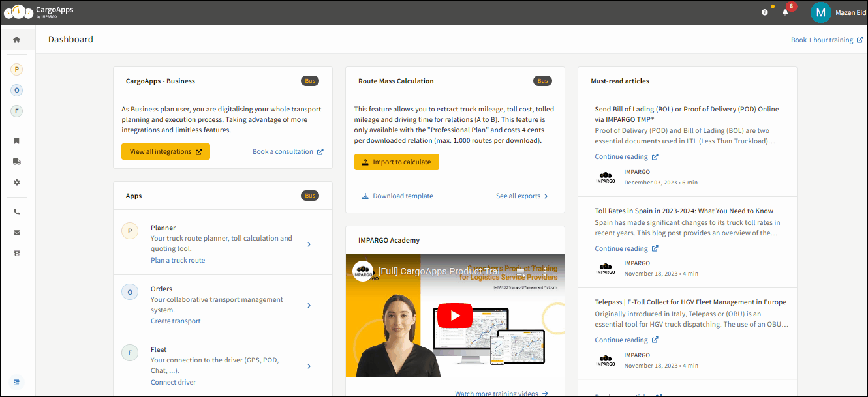Click Book a consultation link
This screenshot has height=397, width=868.
tap(288, 152)
